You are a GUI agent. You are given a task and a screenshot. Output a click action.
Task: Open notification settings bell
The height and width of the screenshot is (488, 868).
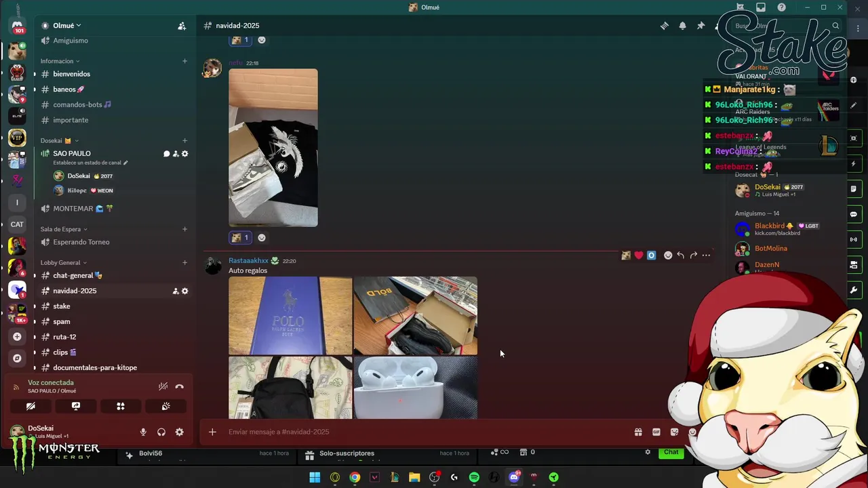[x=682, y=26]
